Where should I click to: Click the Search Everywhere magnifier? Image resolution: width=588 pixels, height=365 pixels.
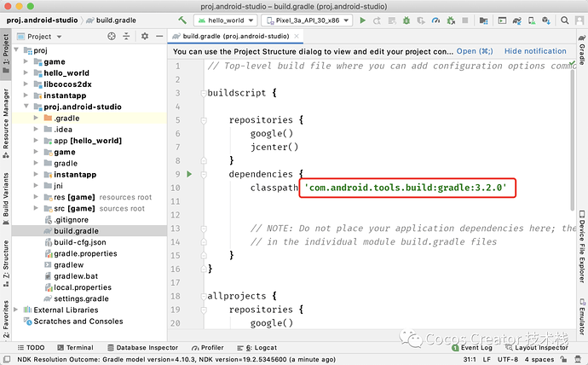(564, 20)
